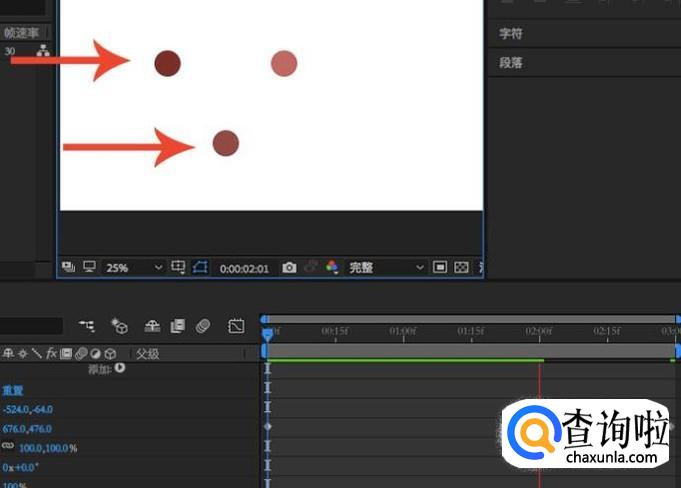
Task: Toggle the constrain proportions link icon
Action: (8, 446)
